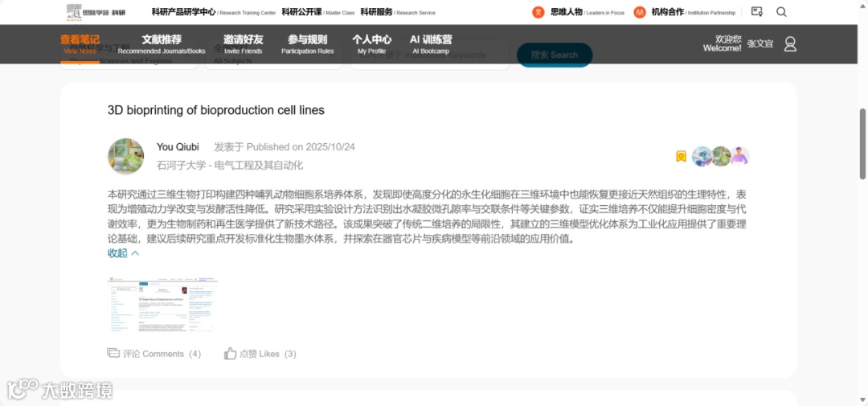This screenshot has height=406, width=868.
Task: Open title 3D bioprinting of bioproduction cell lines
Action: (216, 110)
